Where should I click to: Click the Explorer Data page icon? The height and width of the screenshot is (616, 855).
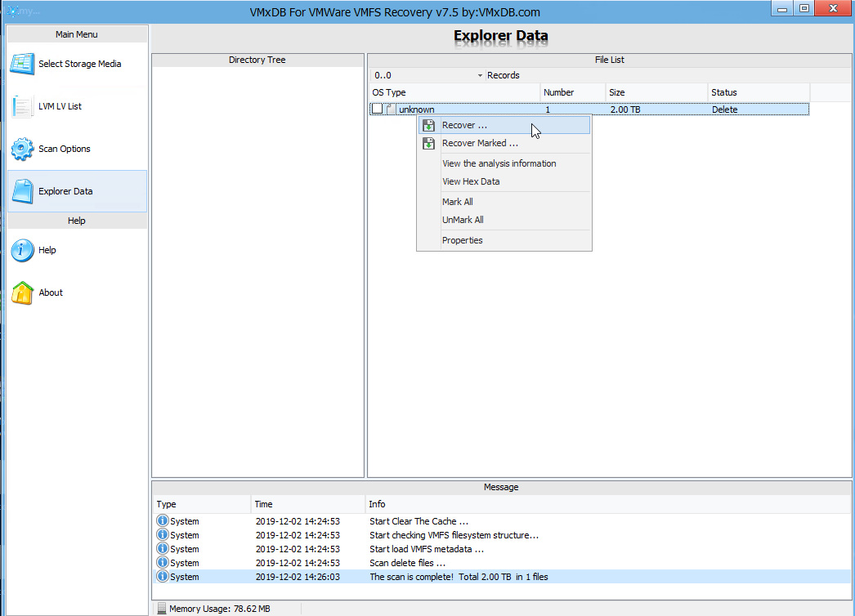pos(22,191)
